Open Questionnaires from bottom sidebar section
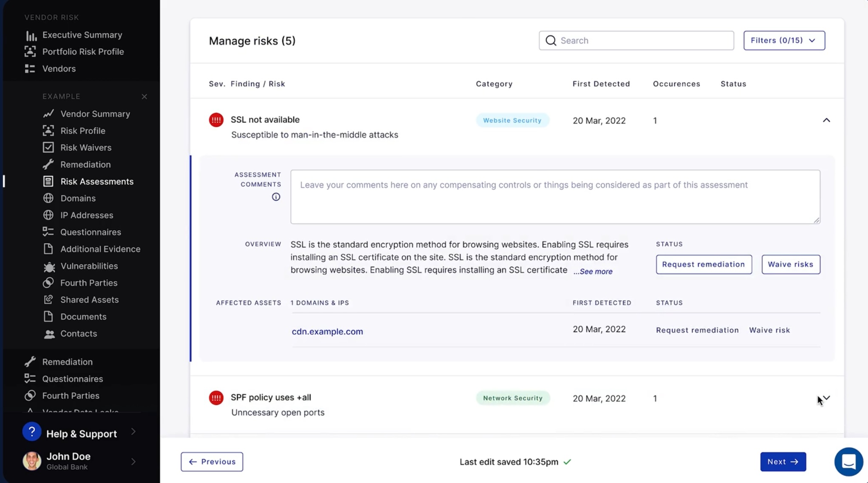The width and height of the screenshot is (868, 483). tap(72, 379)
